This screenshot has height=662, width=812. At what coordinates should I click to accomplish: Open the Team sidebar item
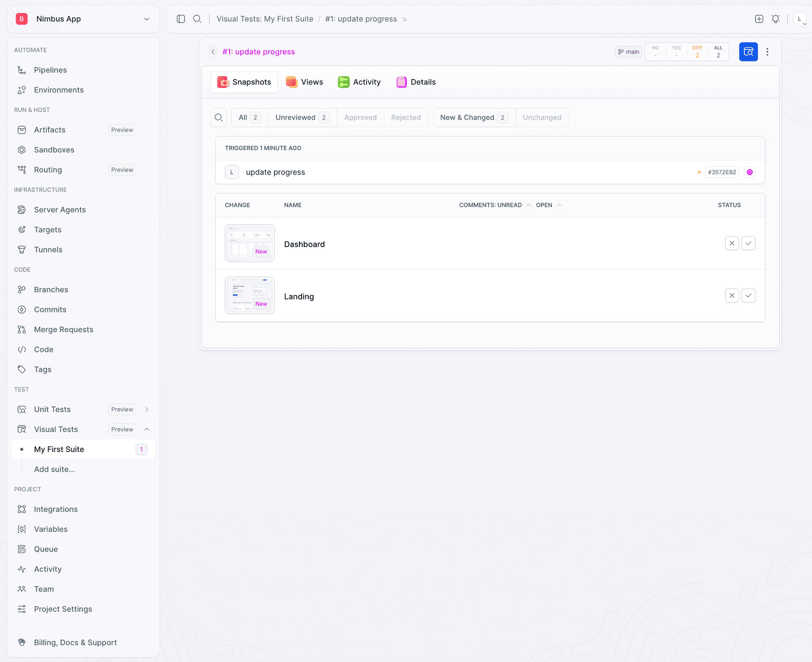point(83,589)
